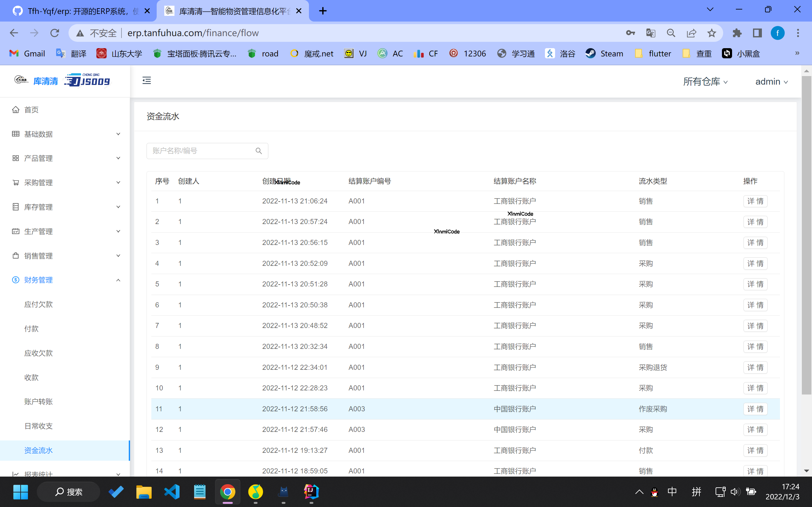Select 账户转账 in the sidebar
This screenshot has width=812, height=507.
39,401
